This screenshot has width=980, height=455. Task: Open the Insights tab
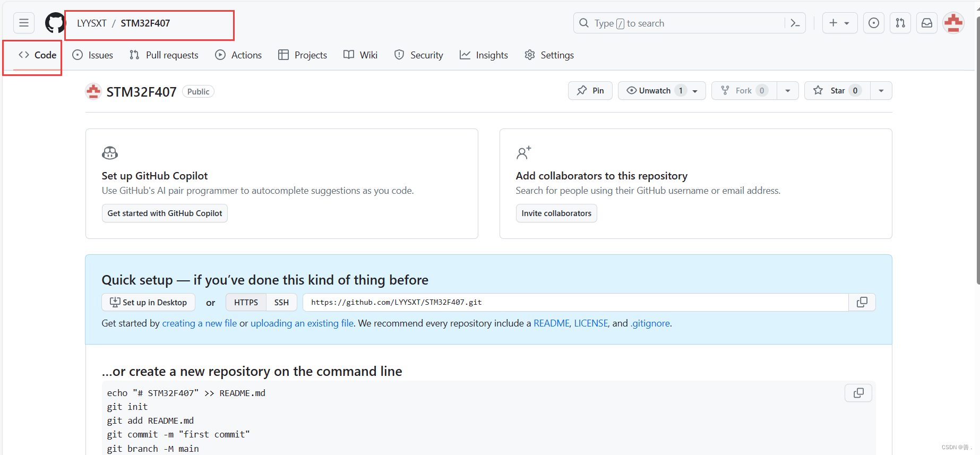click(484, 55)
